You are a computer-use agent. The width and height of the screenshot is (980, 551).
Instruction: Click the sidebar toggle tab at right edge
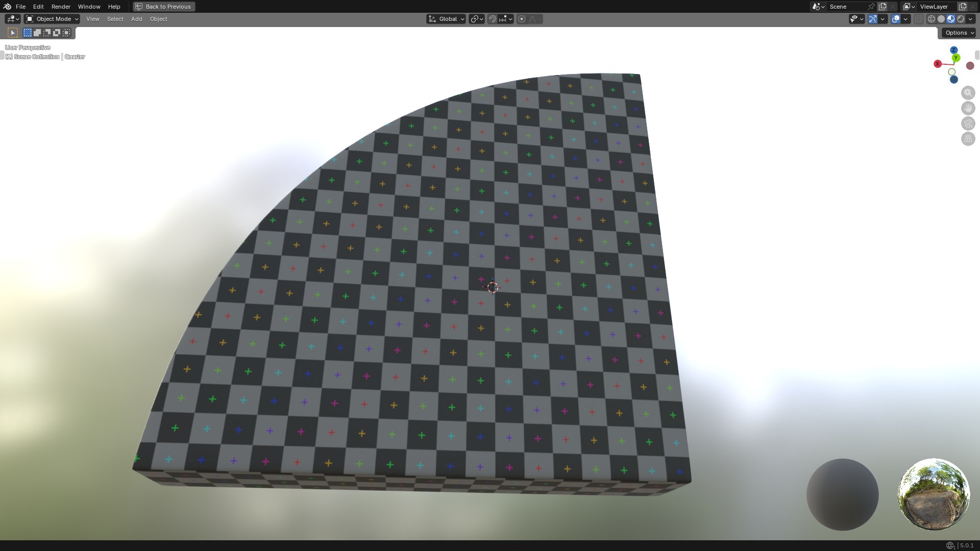tap(977, 55)
